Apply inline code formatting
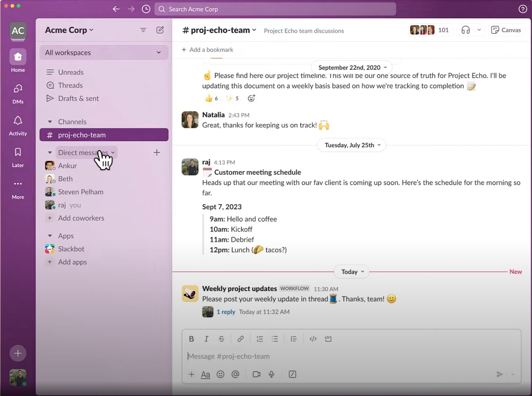Viewport: 532px width, 396px height. [313, 339]
